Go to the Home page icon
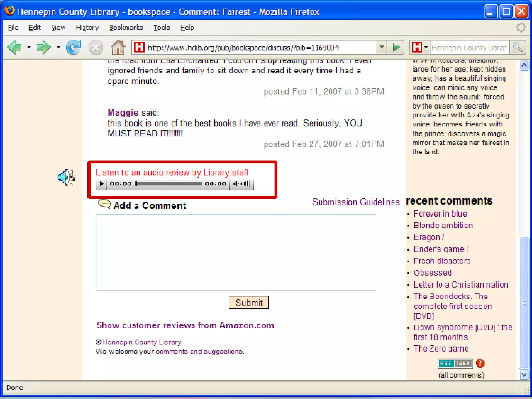The width and height of the screenshot is (532, 399). (x=118, y=48)
